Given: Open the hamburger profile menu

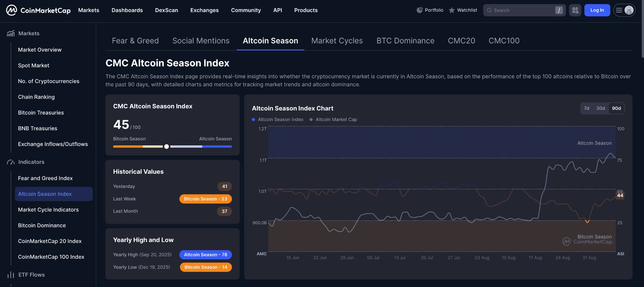Looking at the screenshot, I should click(624, 10).
